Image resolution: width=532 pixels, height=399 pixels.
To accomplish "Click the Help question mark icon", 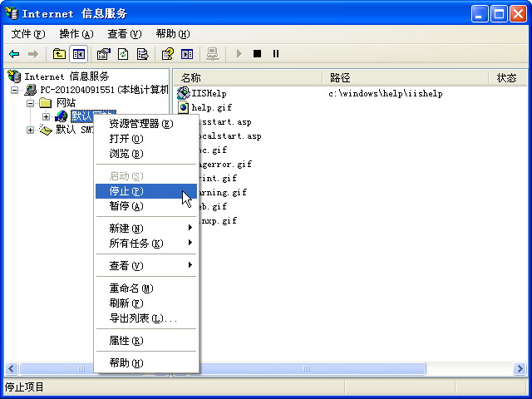I will (168, 54).
